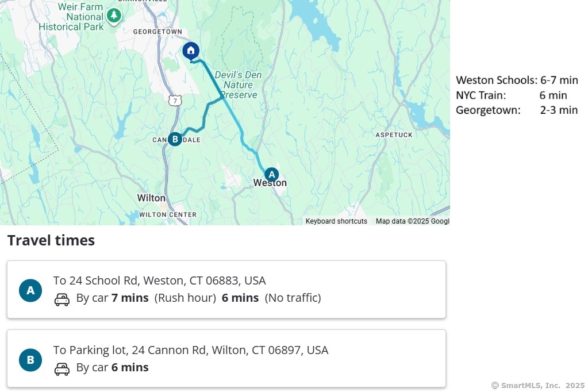Click the Map data ©2025 Google text
Image resolution: width=588 pixels, height=392 pixels.
click(x=412, y=221)
